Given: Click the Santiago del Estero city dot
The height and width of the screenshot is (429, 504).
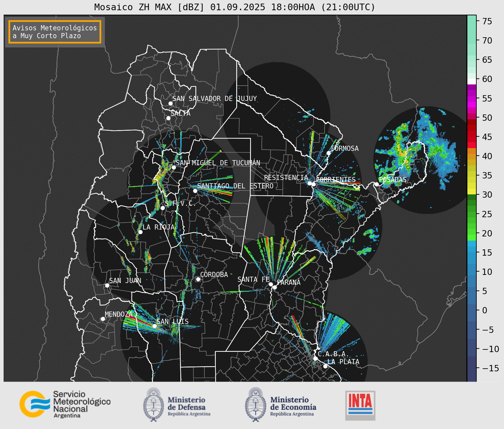Looking at the screenshot, I should coord(195,191).
